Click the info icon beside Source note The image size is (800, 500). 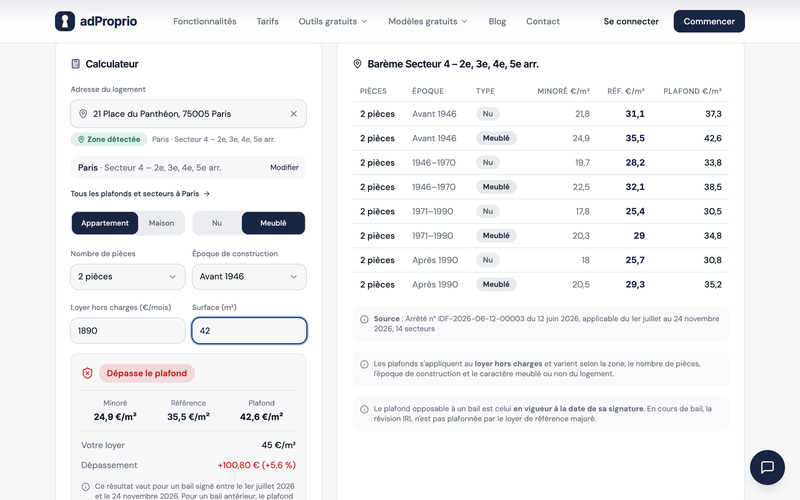point(364,319)
